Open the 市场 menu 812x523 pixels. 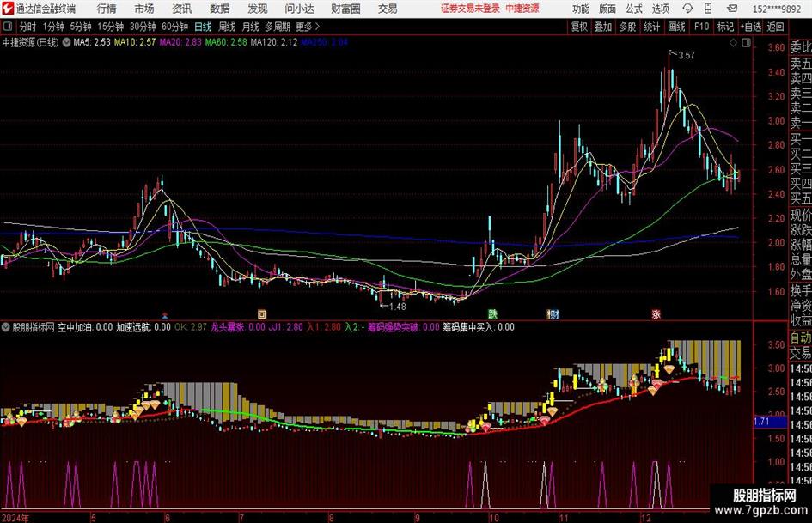pyautogui.click(x=144, y=9)
